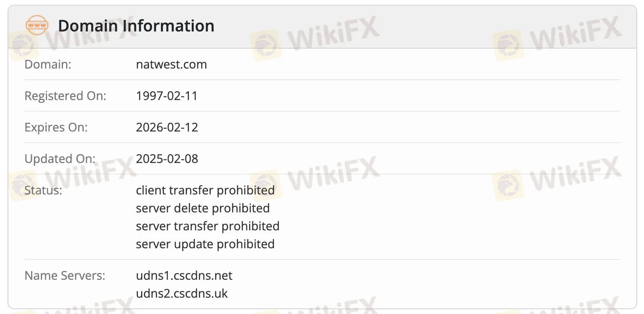Click the expiry date 2026-02-12
Viewport: 644px width, 314px height.
[x=167, y=128]
